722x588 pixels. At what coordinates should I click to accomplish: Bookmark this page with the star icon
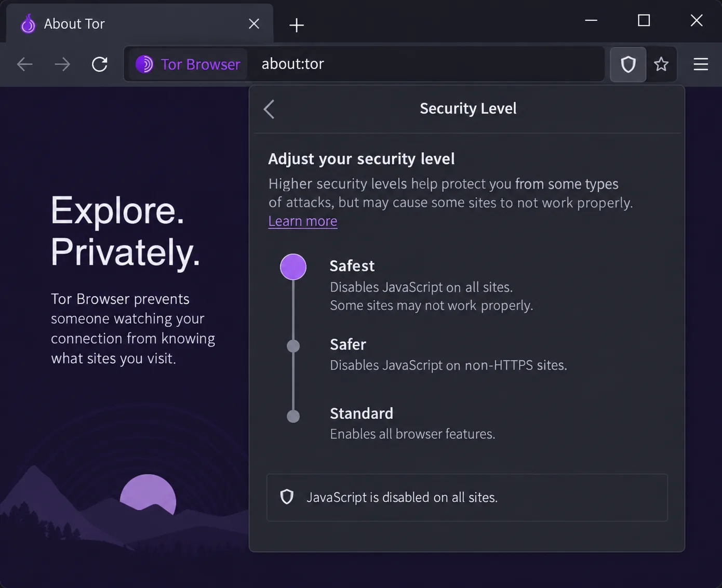coord(661,64)
